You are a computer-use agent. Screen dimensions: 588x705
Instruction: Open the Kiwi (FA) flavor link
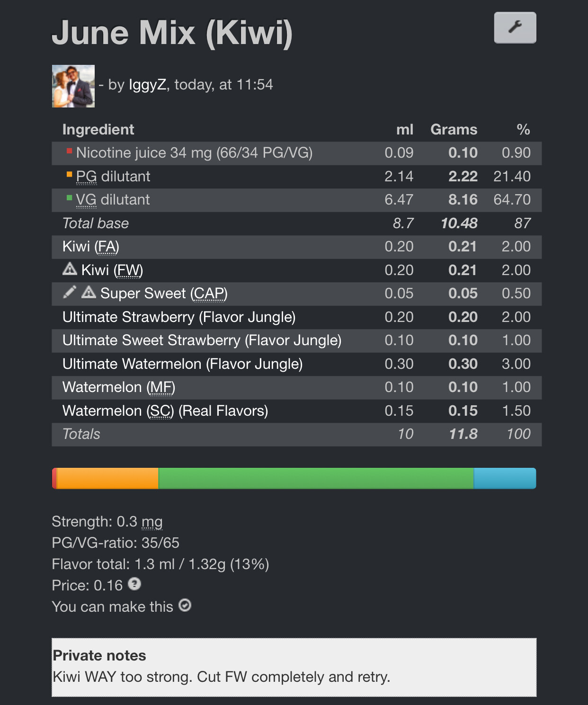click(x=91, y=247)
